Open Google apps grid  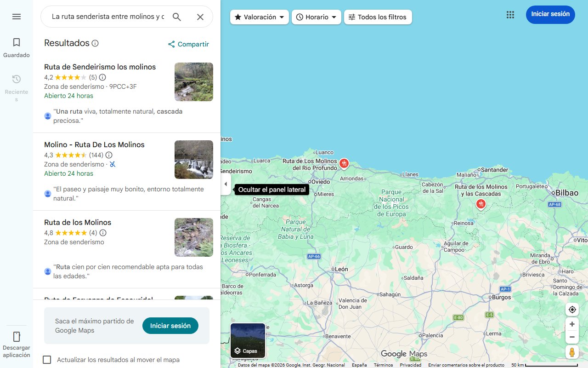[510, 15]
